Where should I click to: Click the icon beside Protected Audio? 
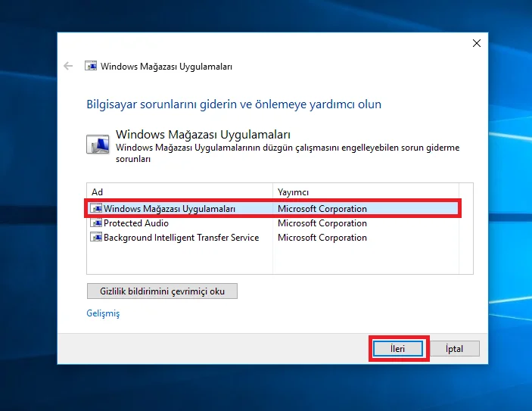click(96, 223)
